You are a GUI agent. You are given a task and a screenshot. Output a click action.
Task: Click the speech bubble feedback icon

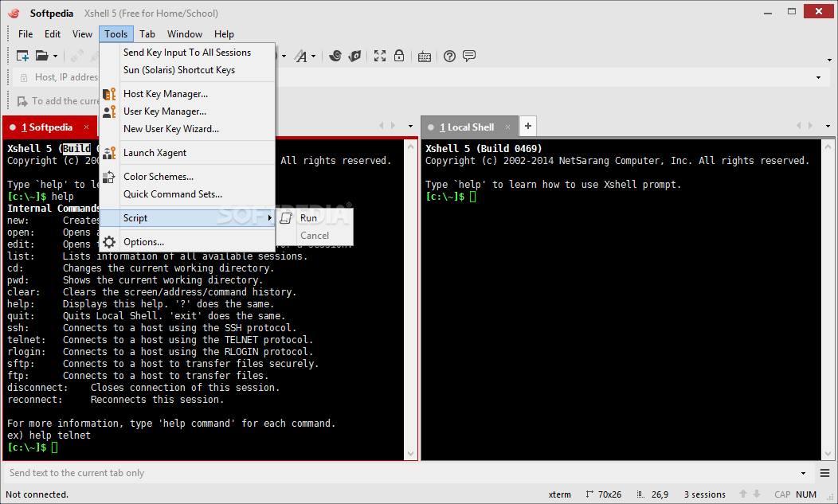click(469, 56)
